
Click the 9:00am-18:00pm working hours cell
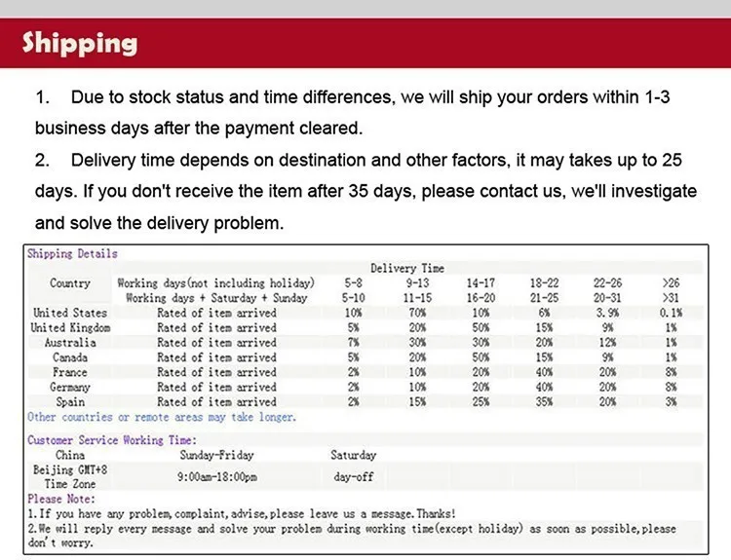(x=217, y=476)
